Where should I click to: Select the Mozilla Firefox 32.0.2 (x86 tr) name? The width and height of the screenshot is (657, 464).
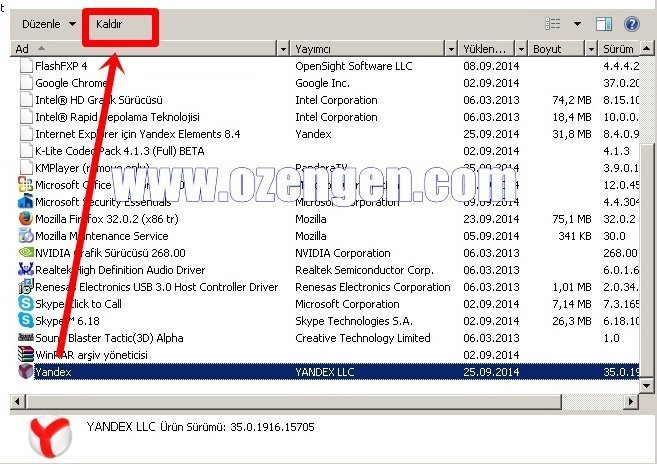pos(107,219)
